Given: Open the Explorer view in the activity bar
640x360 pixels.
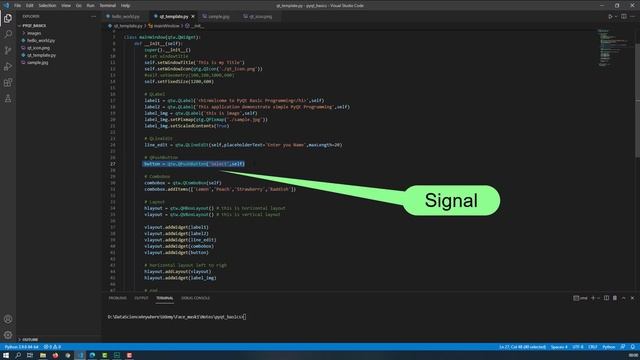Looking at the screenshot, I should 8,18.
